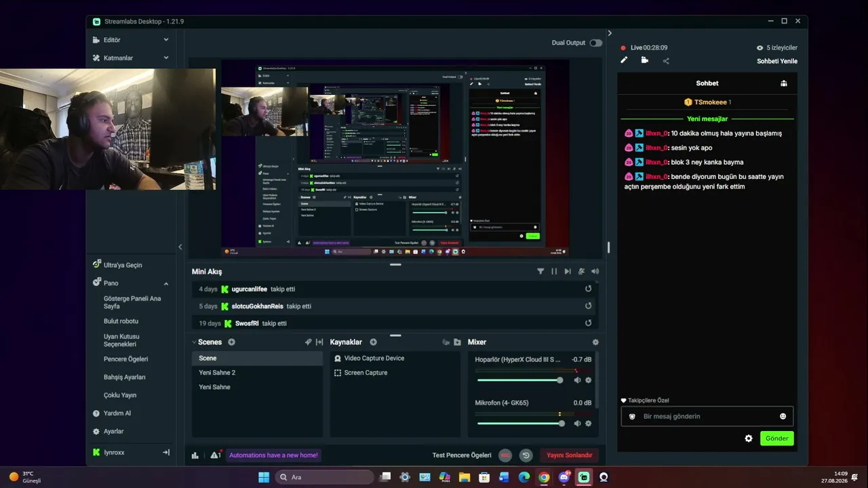Collapse chat panel with top arrow

click(610, 33)
